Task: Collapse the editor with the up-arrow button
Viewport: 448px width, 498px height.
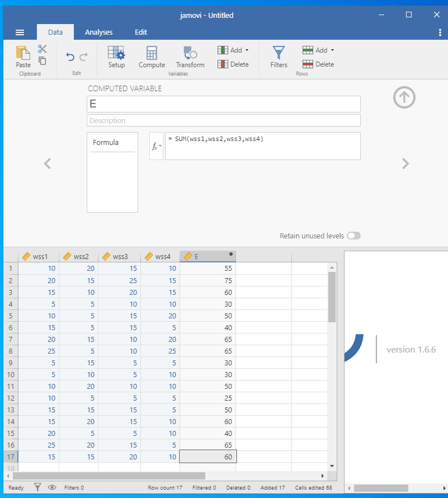Action: point(404,98)
